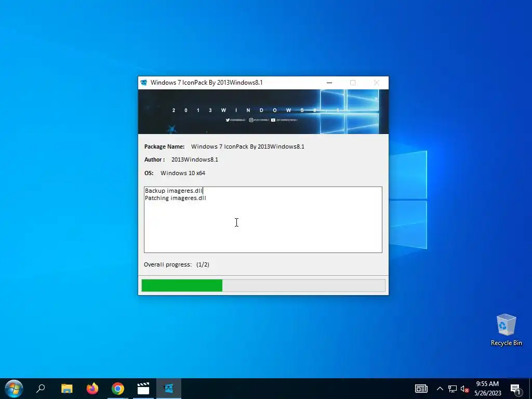The image size is (532, 399).
Task: Click the muted volume tray icon
Action: (x=464, y=389)
